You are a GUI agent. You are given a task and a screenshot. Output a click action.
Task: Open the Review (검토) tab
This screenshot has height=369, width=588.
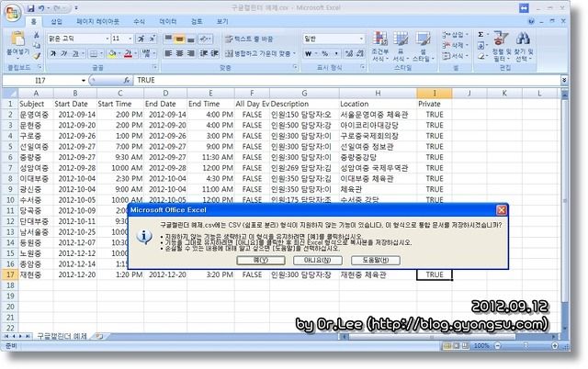point(197,22)
